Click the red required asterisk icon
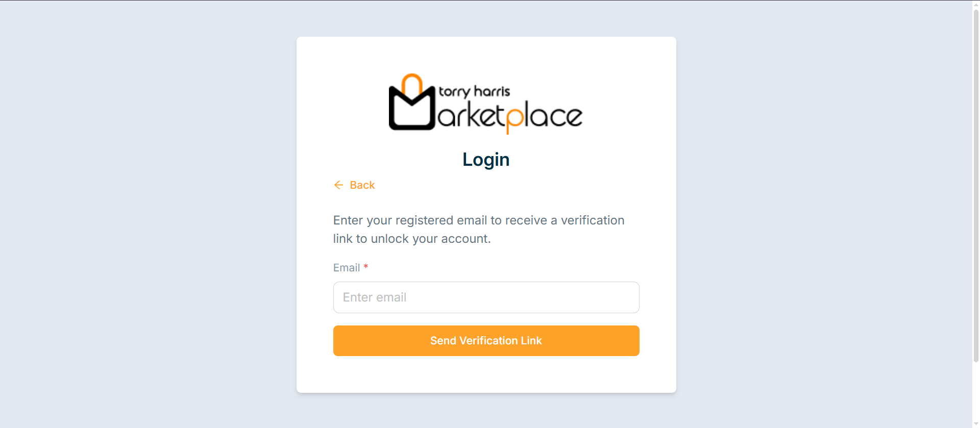Image resolution: width=980 pixels, height=428 pixels. (365, 267)
